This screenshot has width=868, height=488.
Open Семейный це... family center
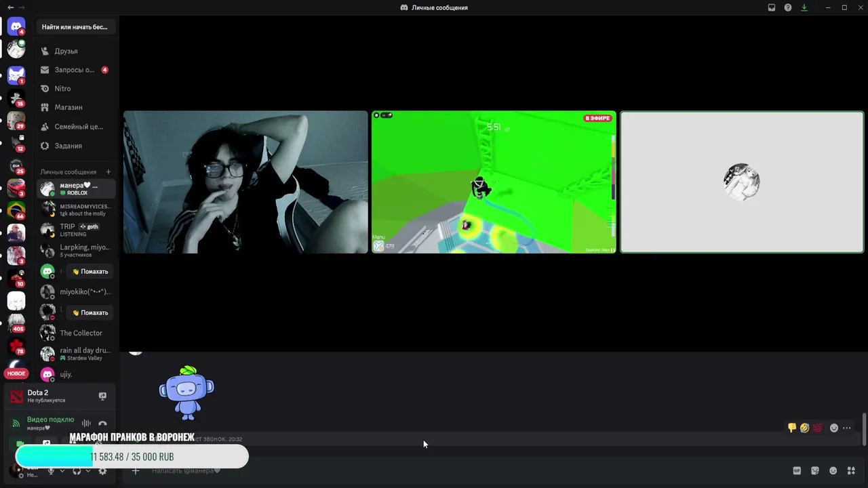[76, 127]
